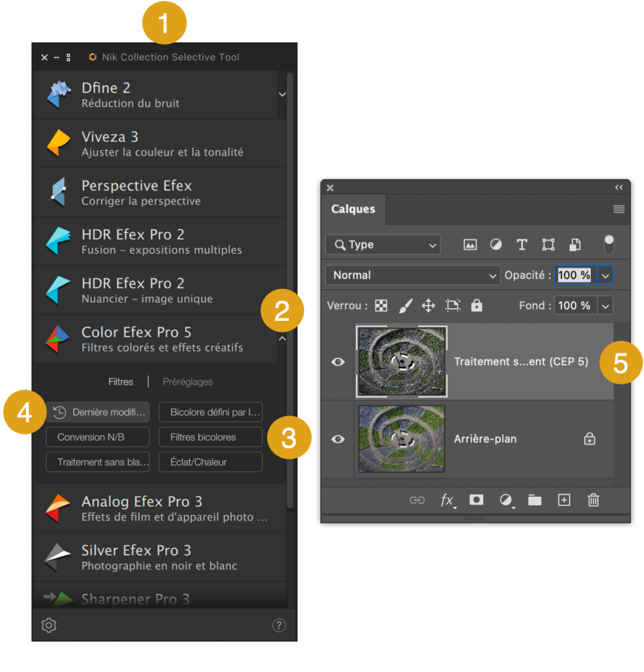Filter layers by pixel image icon
The width and height of the screenshot is (644, 672).
470,245
